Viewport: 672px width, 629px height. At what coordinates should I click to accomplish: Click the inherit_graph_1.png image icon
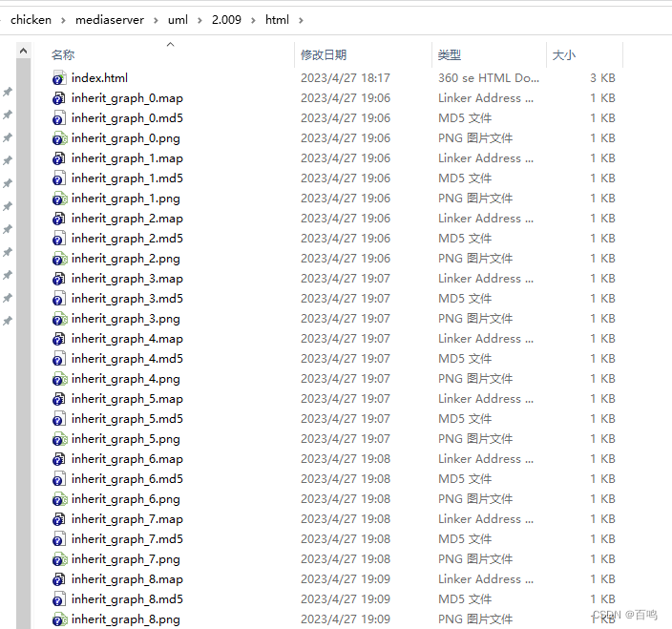(x=59, y=199)
